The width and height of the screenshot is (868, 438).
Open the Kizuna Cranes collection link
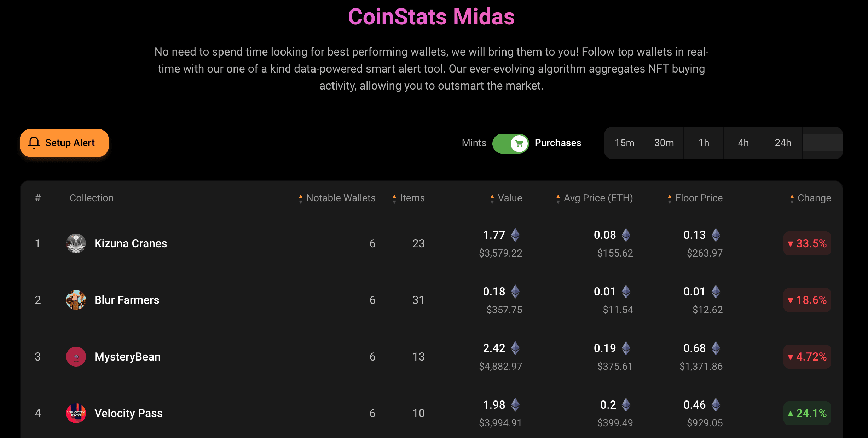click(x=131, y=243)
